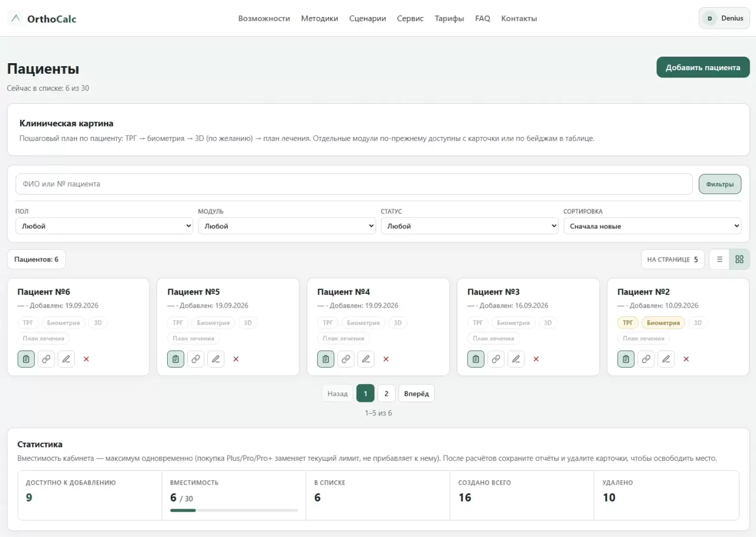Click the Вперёд pagination button
The height and width of the screenshot is (537, 756).
point(416,394)
